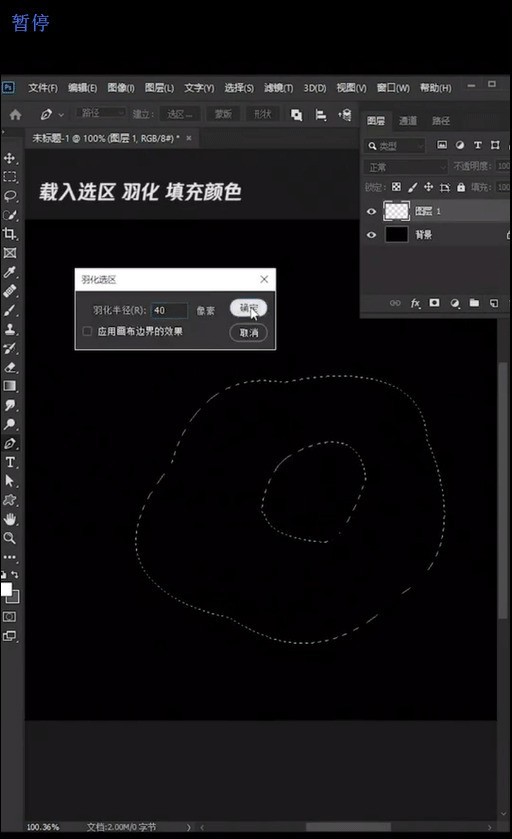Select the Rectangular Marquee tool
512x839 pixels.
click(10, 177)
